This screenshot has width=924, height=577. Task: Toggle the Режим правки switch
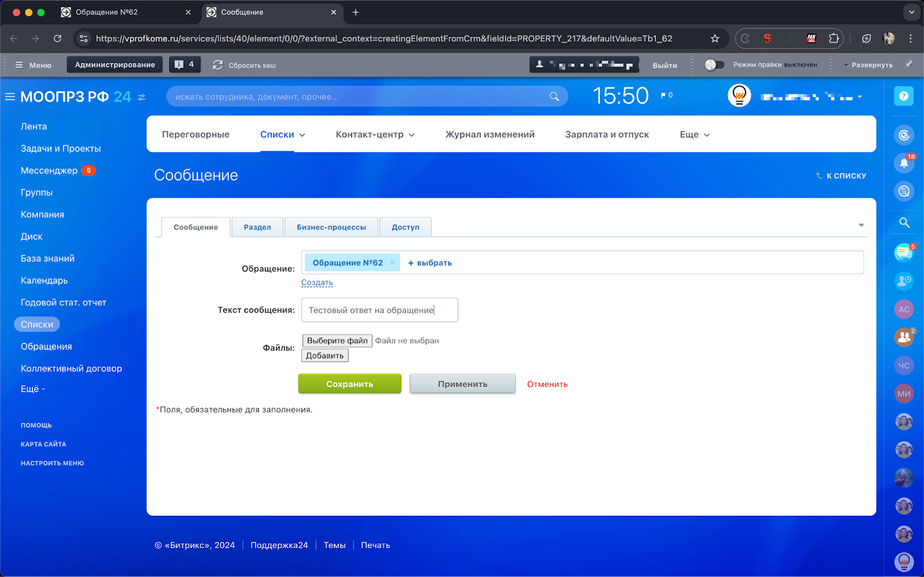tap(714, 65)
